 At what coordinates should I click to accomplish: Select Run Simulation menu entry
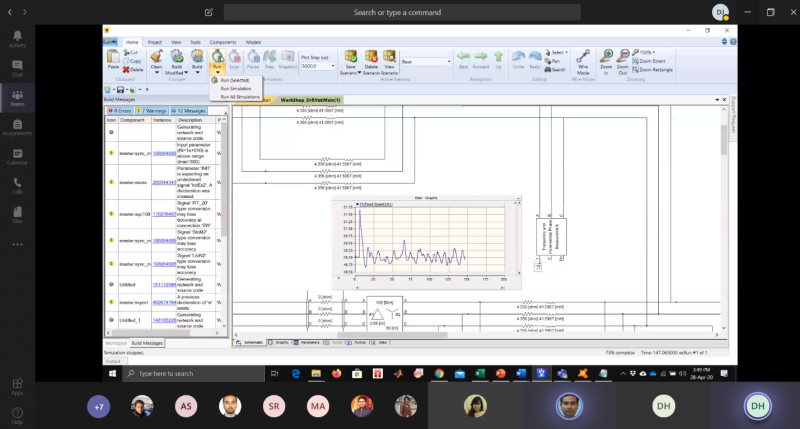point(236,88)
